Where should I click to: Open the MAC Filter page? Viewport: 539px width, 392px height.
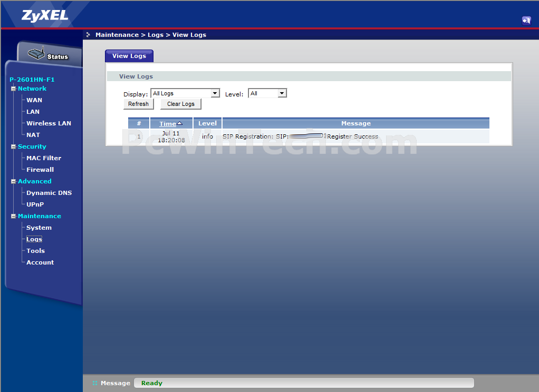click(x=44, y=158)
